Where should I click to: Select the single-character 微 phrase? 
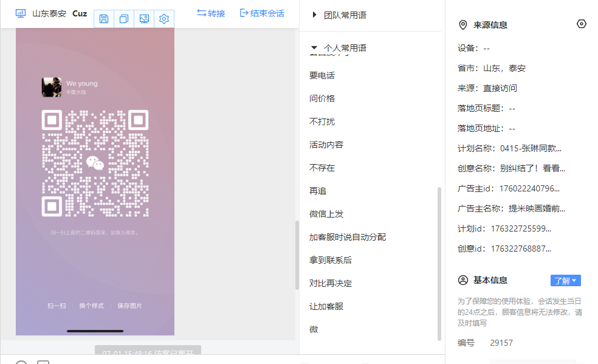click(314, 329)
